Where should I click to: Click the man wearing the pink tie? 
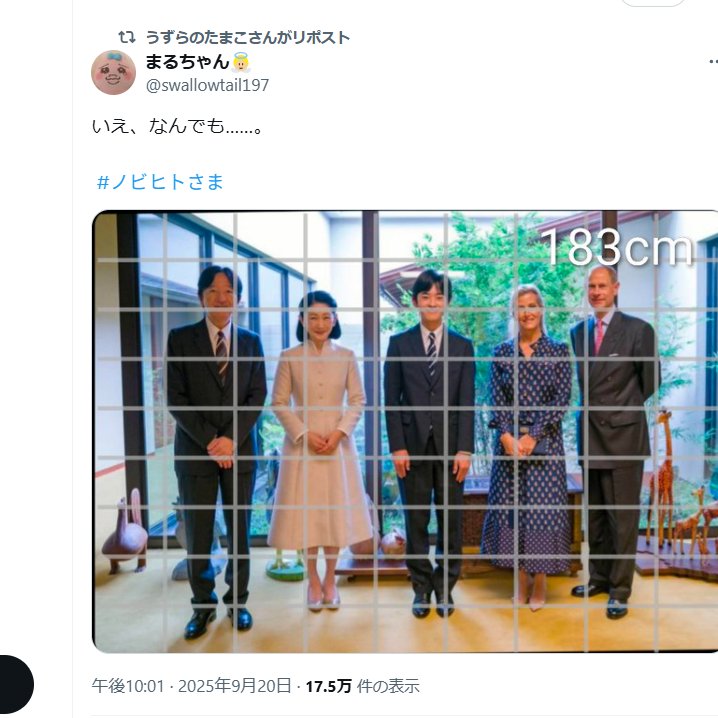(x=614, y=441)
